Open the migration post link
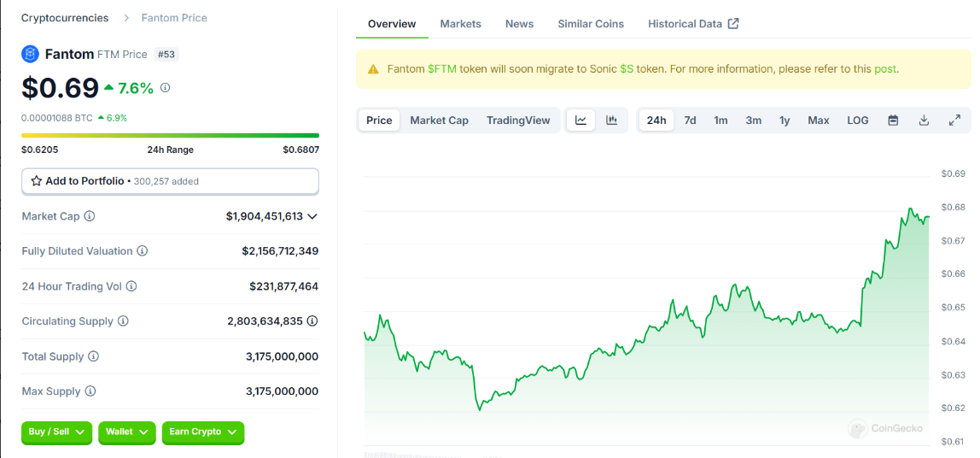Image resolution: width=980 pixels, height=458 pixels. [x=885, y=69]
